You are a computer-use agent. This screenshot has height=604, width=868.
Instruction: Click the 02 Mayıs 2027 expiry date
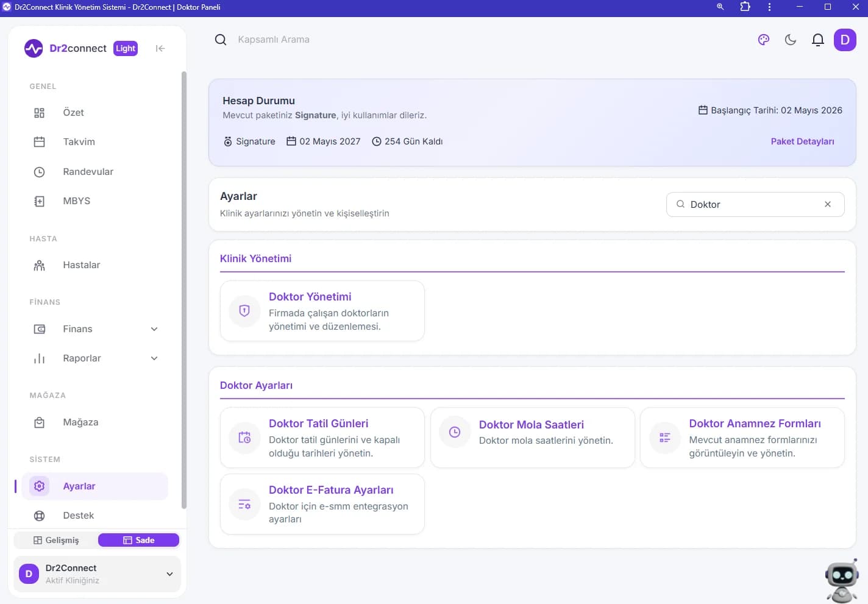(330, 141)
